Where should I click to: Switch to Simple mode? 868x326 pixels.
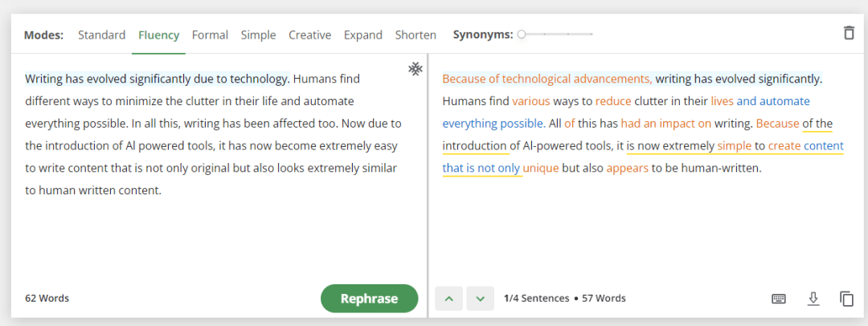259,35
